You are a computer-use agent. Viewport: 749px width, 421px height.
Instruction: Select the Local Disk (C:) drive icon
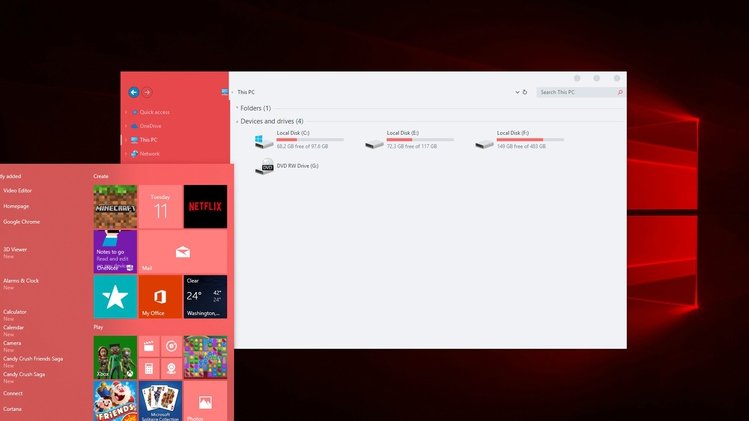[263, 141]
